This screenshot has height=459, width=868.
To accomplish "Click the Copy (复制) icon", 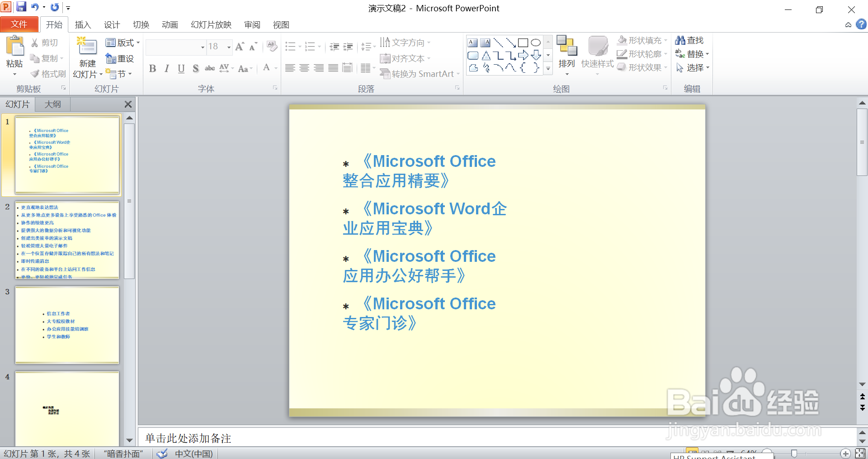I will click(35, 58).
